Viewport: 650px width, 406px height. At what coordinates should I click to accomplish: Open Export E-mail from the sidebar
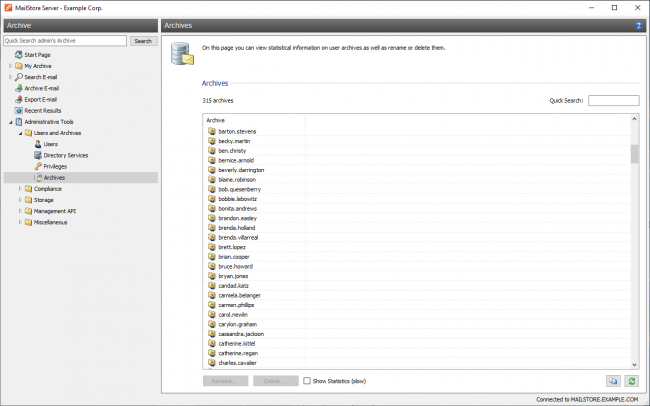[x=19, y=99]
